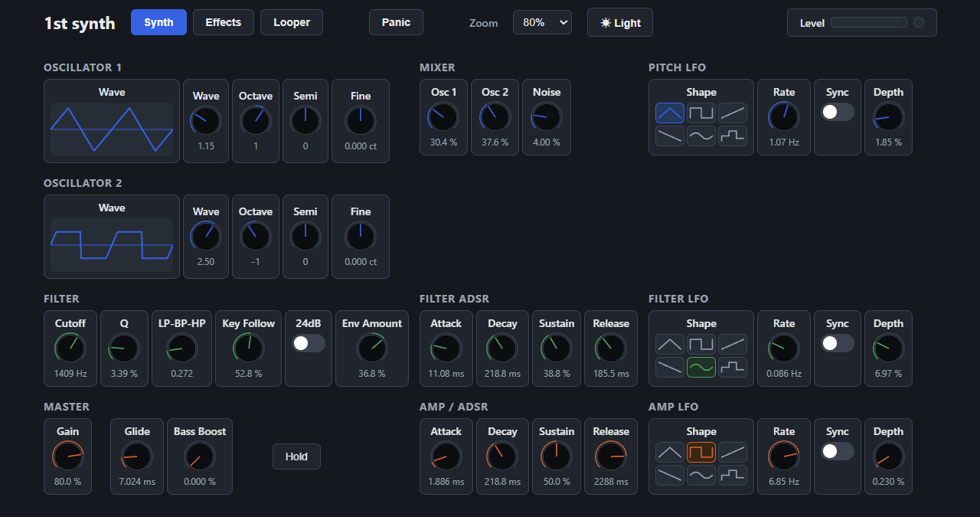Select stepped random shape in Pitch LFO
Viewport: 980px width, 517px height.
click(x=733, y=136)
